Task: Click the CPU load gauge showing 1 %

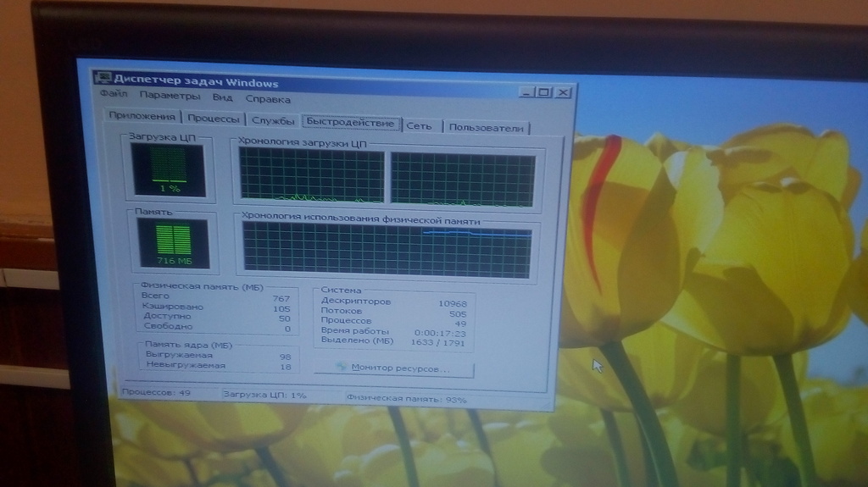Action: click(169, 170)
